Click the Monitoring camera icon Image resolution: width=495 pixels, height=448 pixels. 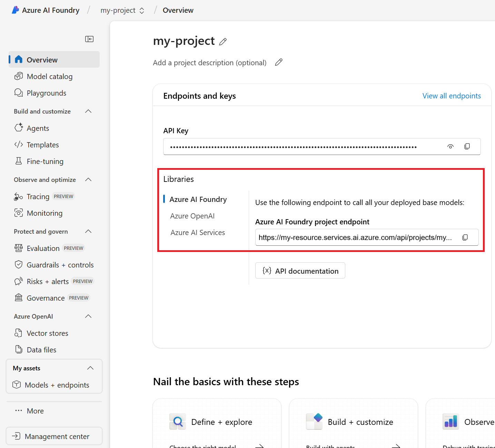(x=19, y=213)
